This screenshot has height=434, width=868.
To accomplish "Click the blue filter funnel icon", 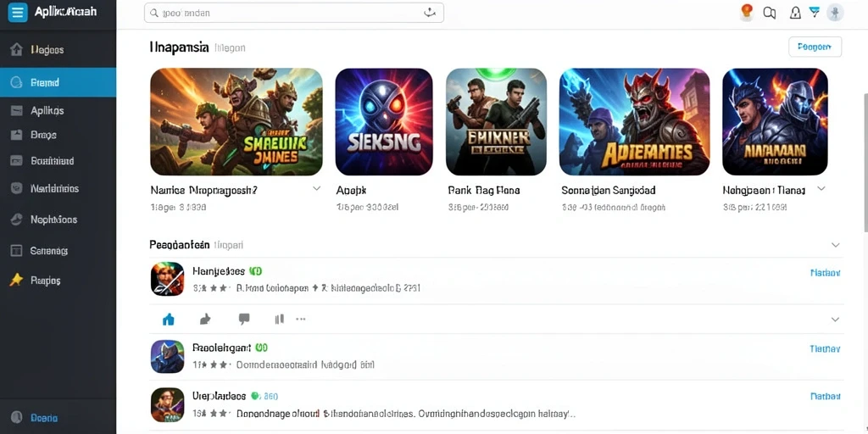I will click(x=815, y=12).
